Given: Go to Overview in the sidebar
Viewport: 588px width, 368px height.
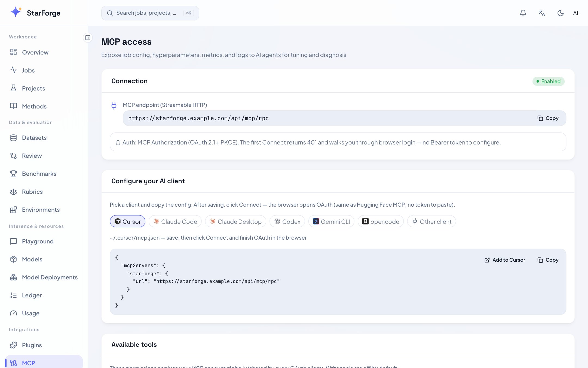Looking at the screenshot, I should point(44,52).
